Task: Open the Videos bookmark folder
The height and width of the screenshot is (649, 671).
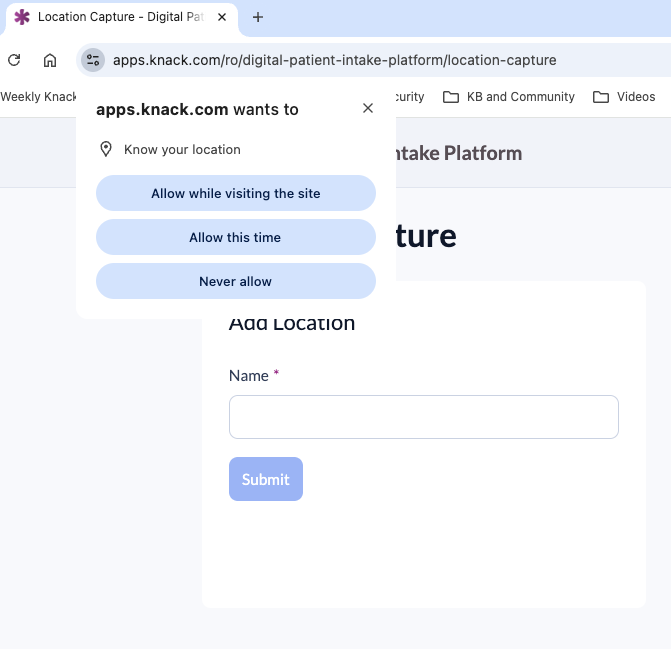Action: [x=624, y=97]
